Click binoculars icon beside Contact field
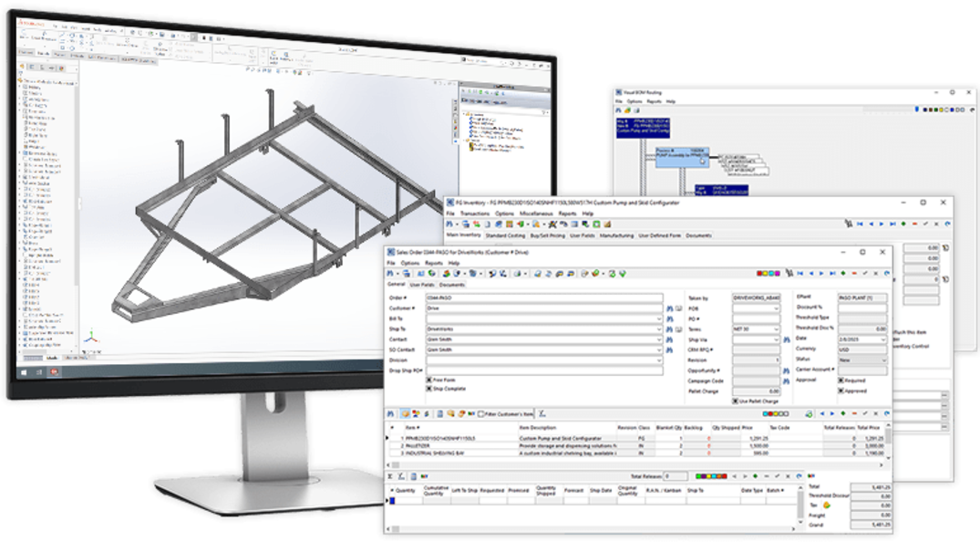This screenshot has width=980, height=542. coord(669,339)
